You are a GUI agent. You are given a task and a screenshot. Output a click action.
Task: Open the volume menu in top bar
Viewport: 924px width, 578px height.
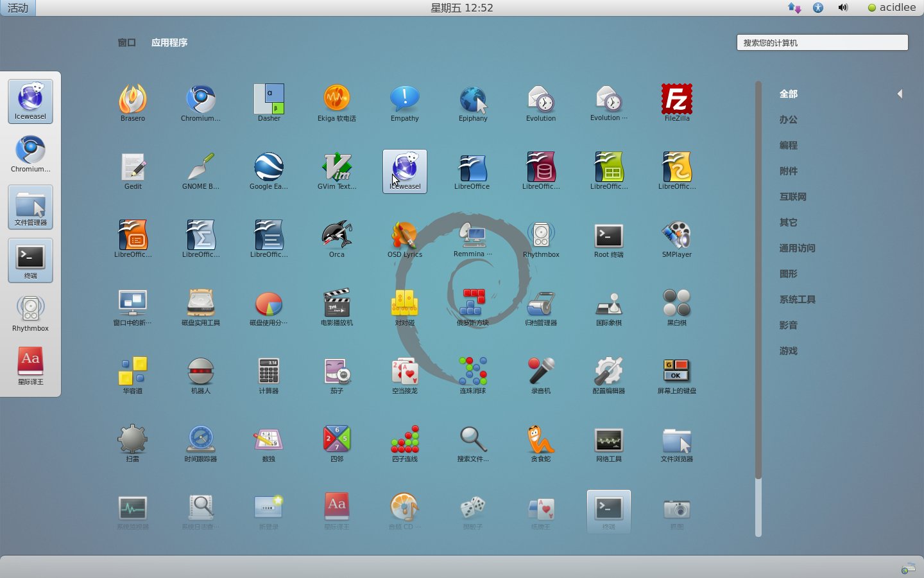(843, 8)
